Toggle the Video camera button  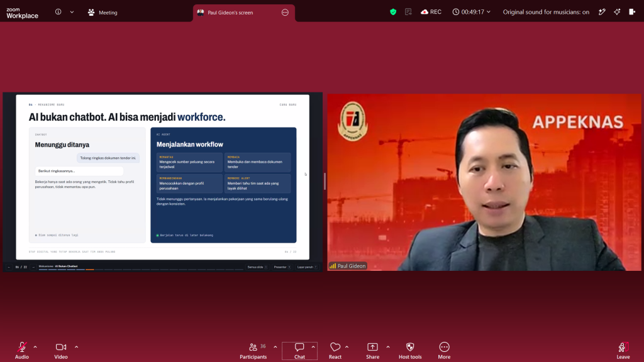coord(61,351)
